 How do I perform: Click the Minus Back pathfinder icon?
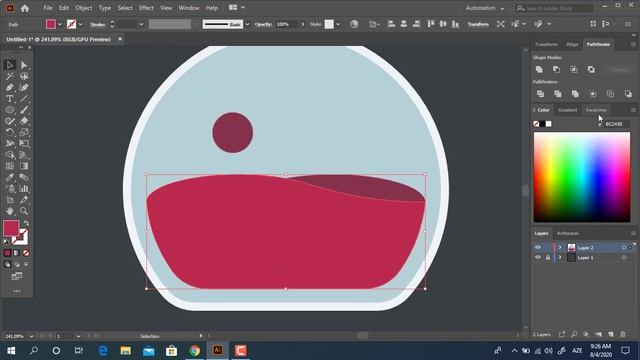(x=628, y=94)
